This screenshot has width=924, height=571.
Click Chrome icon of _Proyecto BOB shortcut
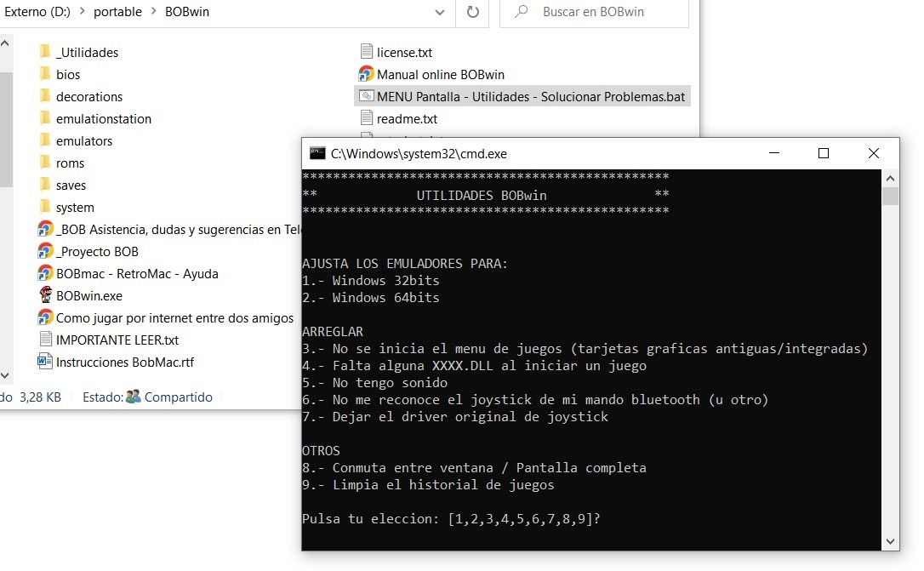click(45, 252)
